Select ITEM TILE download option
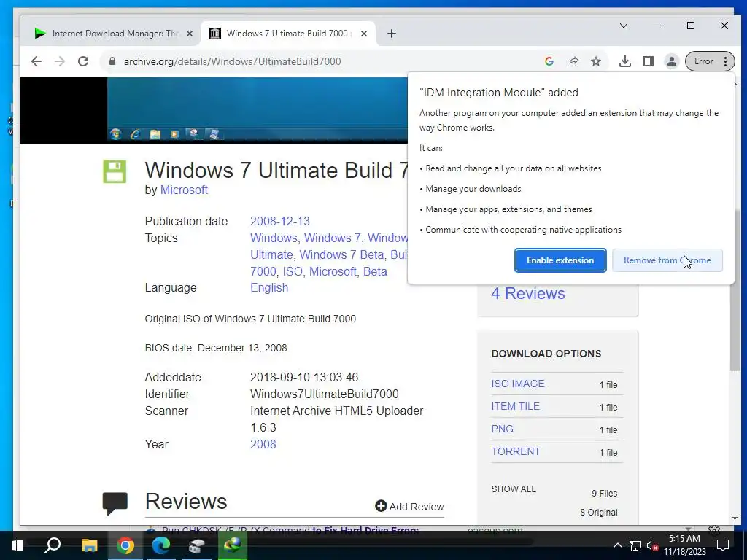This screenshot has height=560, width=747. (516, 407)
